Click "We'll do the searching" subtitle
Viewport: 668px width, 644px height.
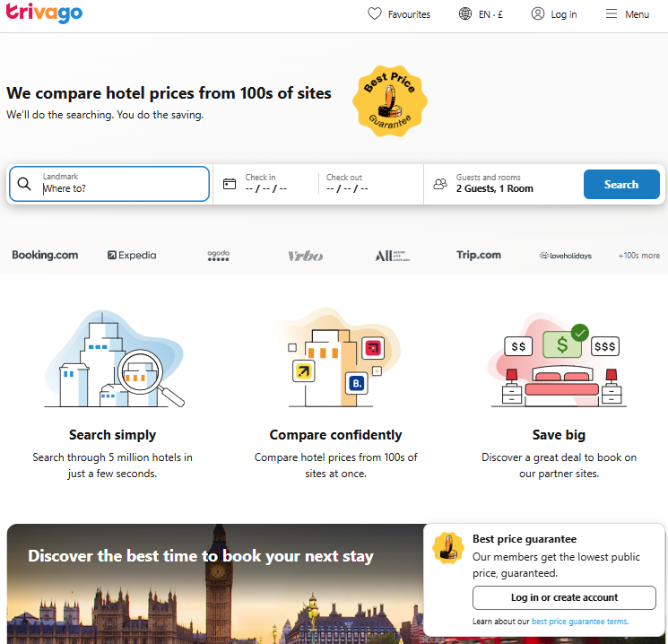click(x=105, y=115)
